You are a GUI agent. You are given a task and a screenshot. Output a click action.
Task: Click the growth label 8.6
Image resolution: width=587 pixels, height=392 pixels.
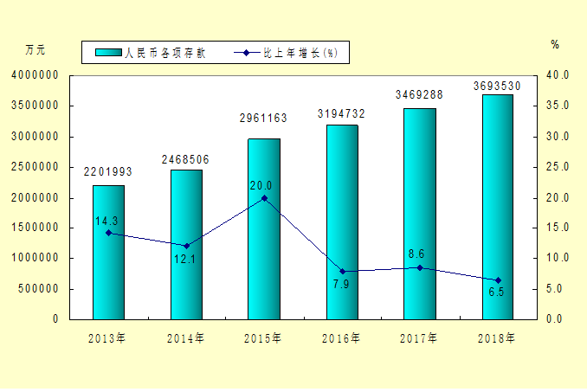(416, 254)
